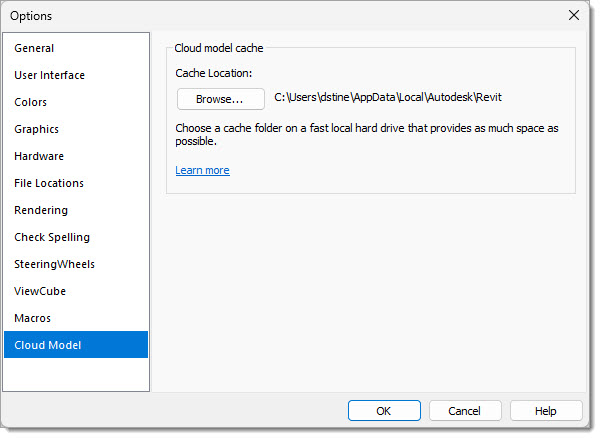This screenshot has width=600, height=438.
Task: Click the Options dialog title text
Action: click(31, 16)
